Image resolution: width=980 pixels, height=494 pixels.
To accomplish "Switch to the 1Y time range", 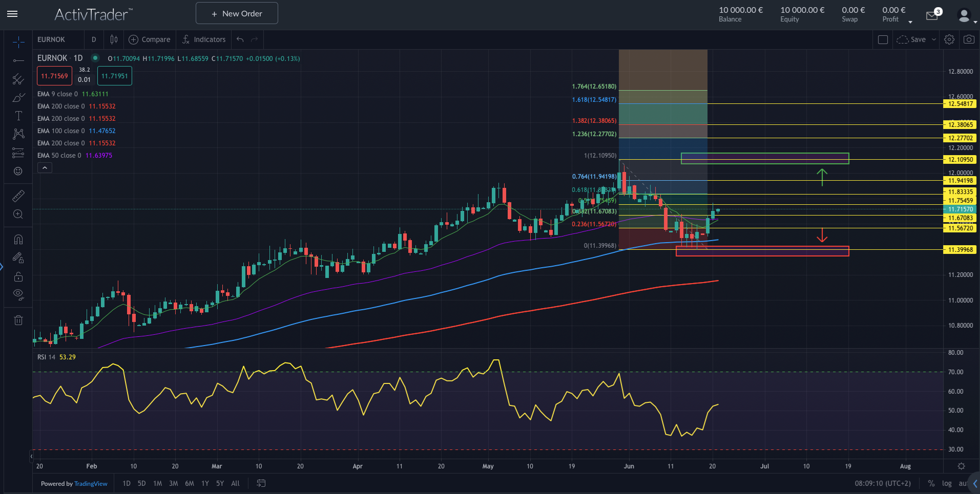I will 205,483.
